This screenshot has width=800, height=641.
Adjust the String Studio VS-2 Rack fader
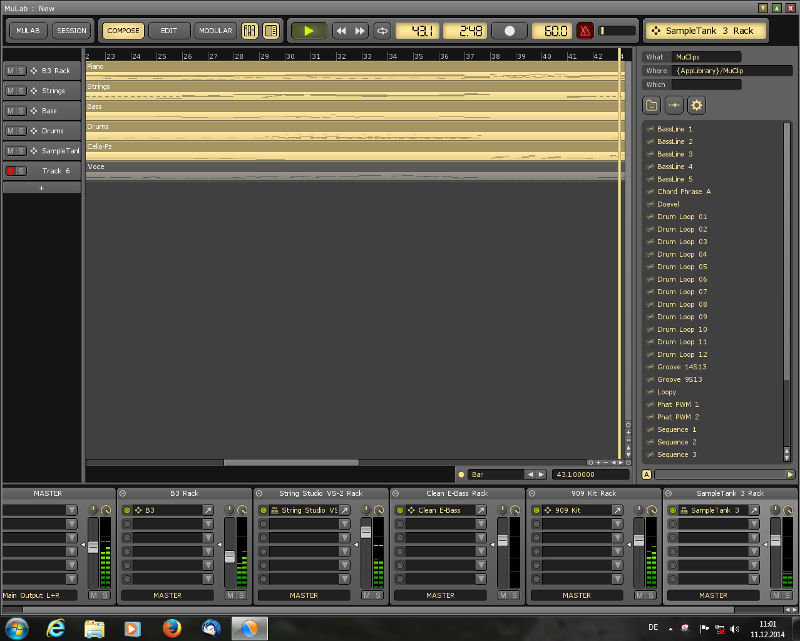pos(366,532)
